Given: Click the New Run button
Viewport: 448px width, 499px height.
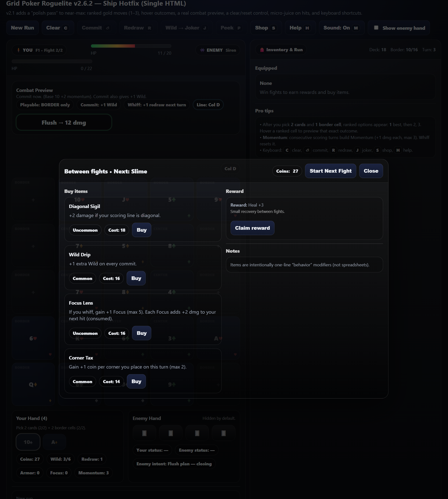Looking at the screenshot, I should point(22,28).
